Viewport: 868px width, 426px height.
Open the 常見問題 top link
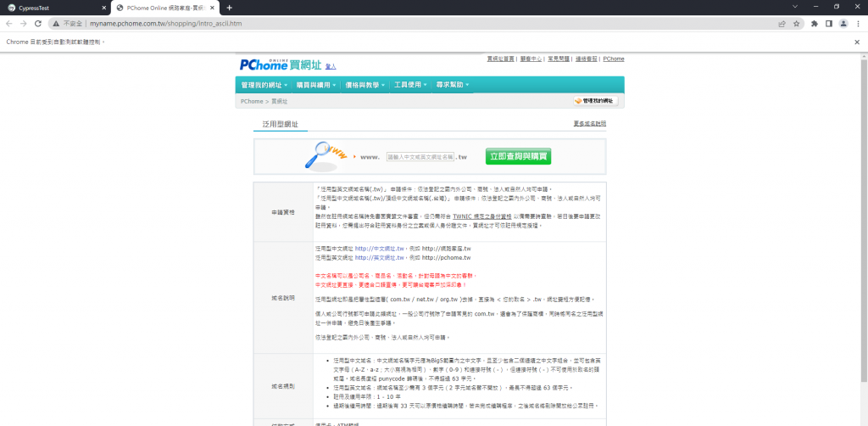tap(559, 59)
